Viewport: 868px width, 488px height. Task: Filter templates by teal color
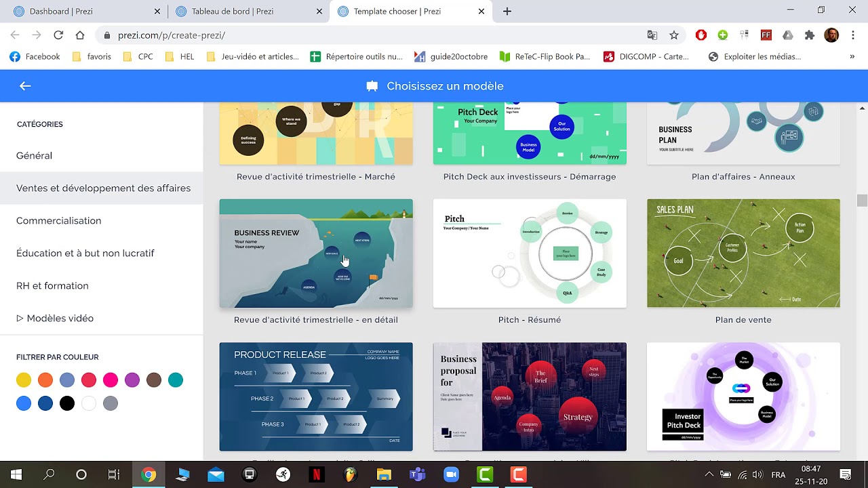[176, 380]
